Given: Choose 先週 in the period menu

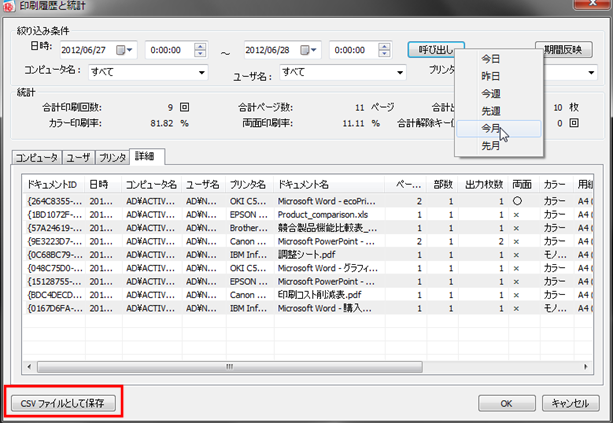Looking at the screenshot, I should click(x=499, y=111).
